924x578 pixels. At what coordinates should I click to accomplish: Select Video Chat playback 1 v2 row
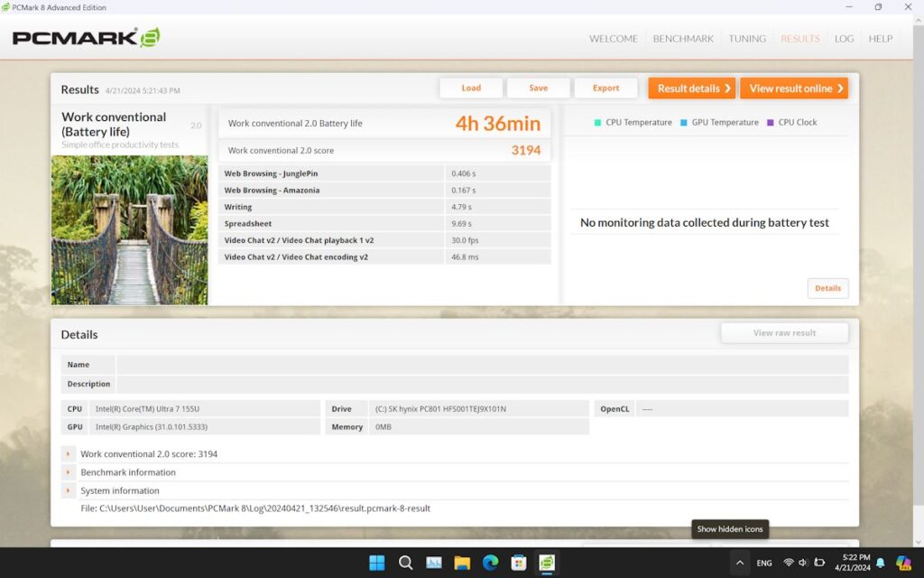tap(384, 240)
